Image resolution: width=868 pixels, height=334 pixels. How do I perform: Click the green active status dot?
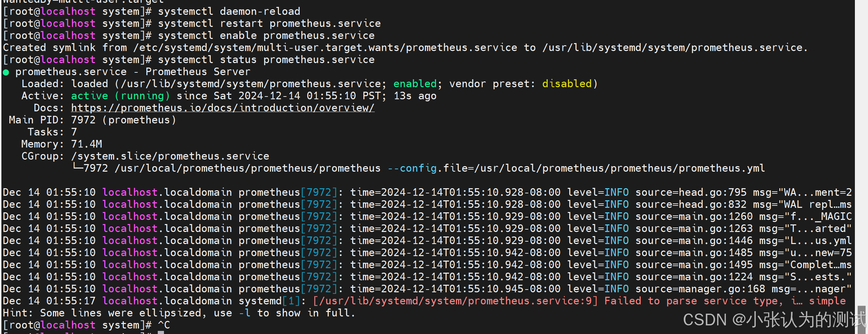pos(6,72)
